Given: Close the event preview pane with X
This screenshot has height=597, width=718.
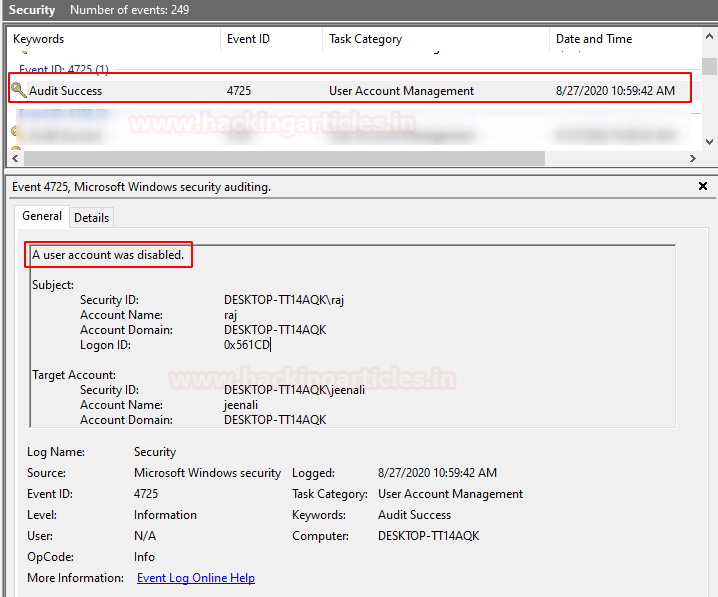Looking at the screenshot, I should point(702,186).
